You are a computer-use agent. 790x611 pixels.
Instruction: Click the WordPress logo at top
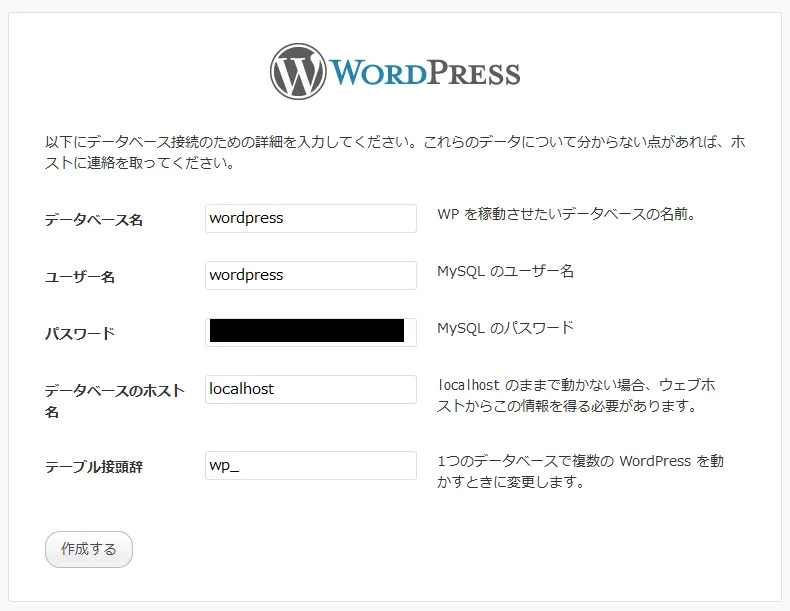click(x=395, y=72)
